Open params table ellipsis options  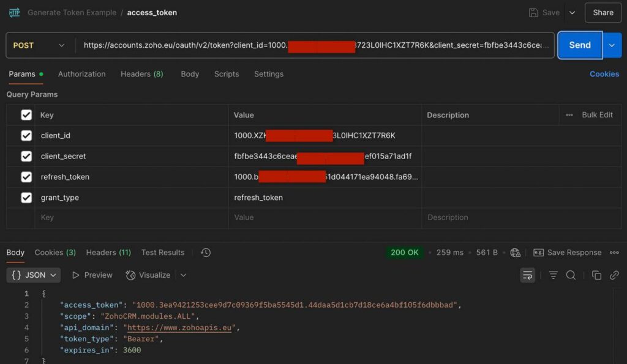point(569,115)
